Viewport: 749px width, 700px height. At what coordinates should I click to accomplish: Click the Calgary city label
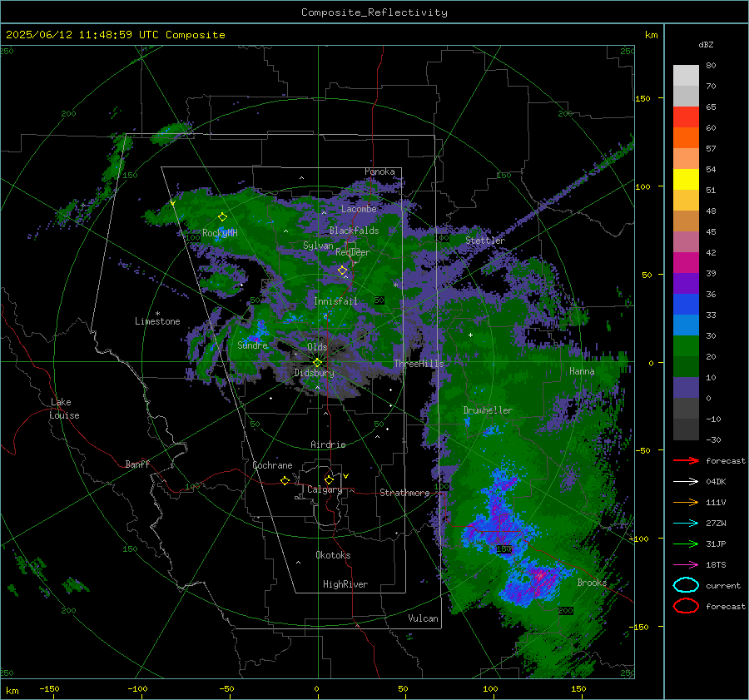325,489
